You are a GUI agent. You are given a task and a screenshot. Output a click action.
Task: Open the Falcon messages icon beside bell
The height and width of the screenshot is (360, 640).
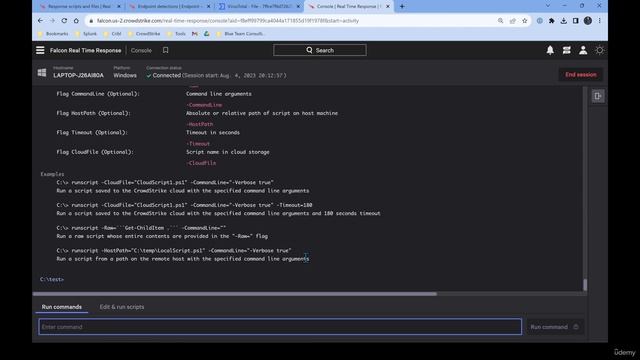[567, 50]
